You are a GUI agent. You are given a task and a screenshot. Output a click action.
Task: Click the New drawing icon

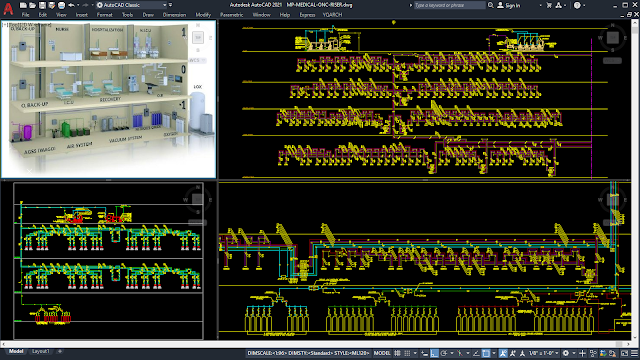click(x=23, y=5)
